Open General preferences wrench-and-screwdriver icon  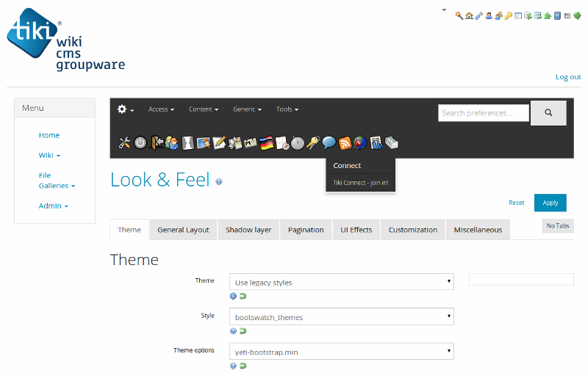124,142
